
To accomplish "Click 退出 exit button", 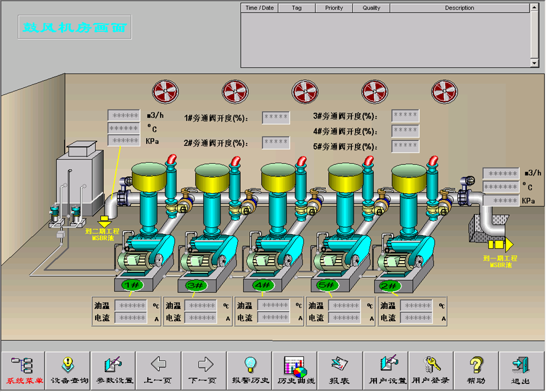I will click(521, 371).
